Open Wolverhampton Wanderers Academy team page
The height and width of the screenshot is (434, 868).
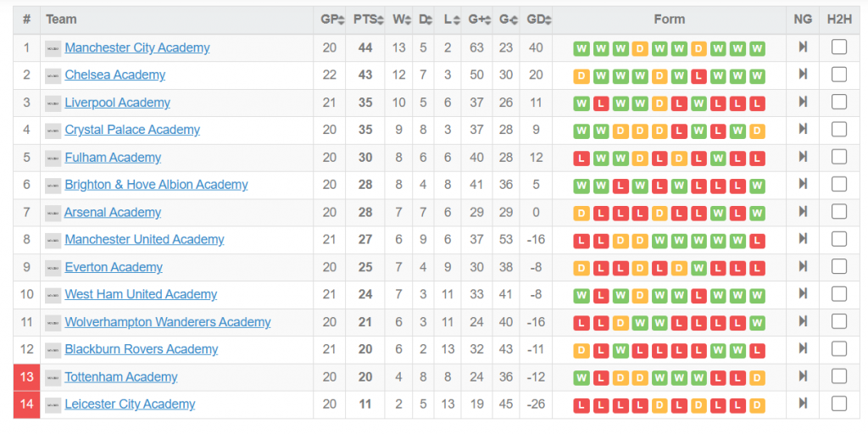168,322
